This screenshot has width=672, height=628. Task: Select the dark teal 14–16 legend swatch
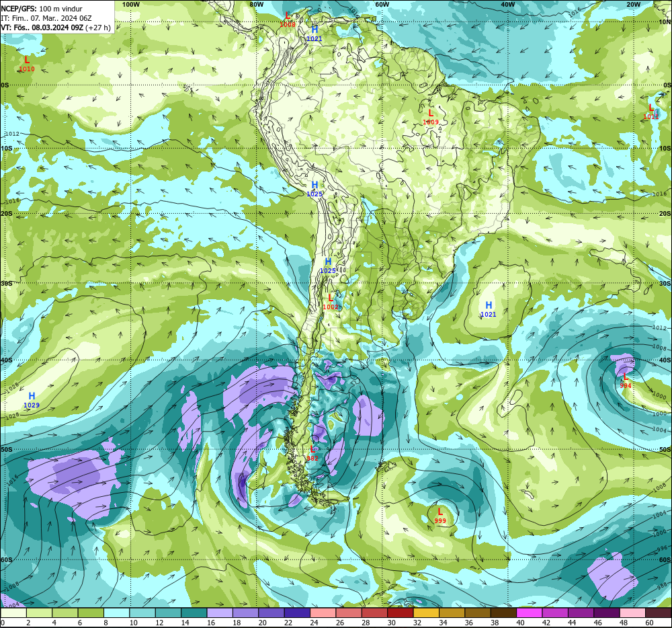[x=194, y=613]
